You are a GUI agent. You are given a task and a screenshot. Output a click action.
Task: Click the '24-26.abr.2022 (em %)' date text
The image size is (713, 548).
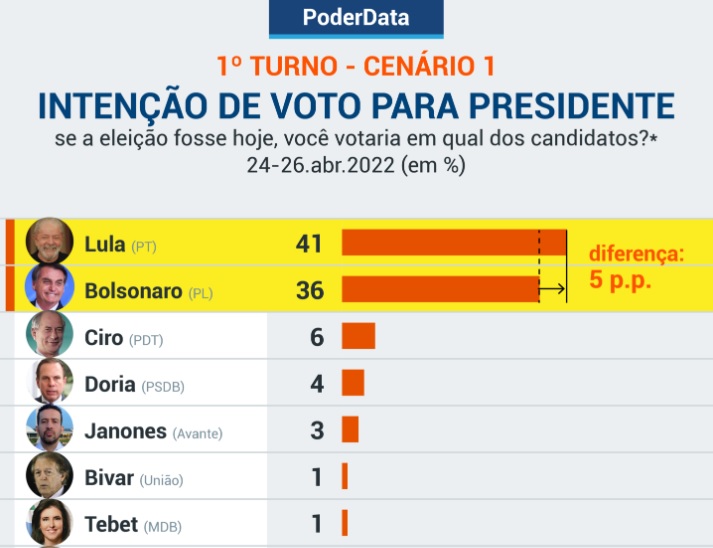point(356,164)
